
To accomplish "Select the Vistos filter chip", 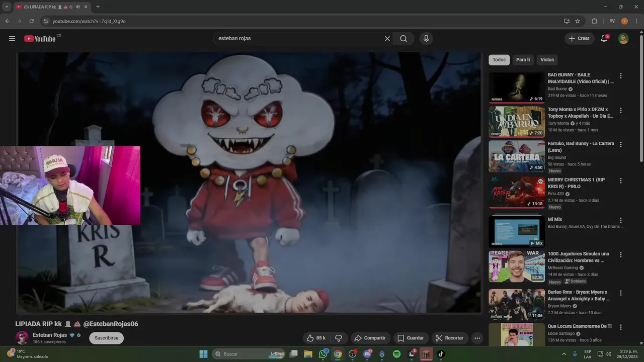I will coord(547,60).
